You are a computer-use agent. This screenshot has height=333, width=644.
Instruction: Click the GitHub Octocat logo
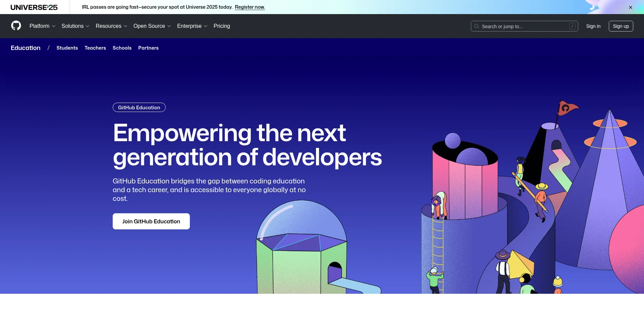(x=16, y=26)
